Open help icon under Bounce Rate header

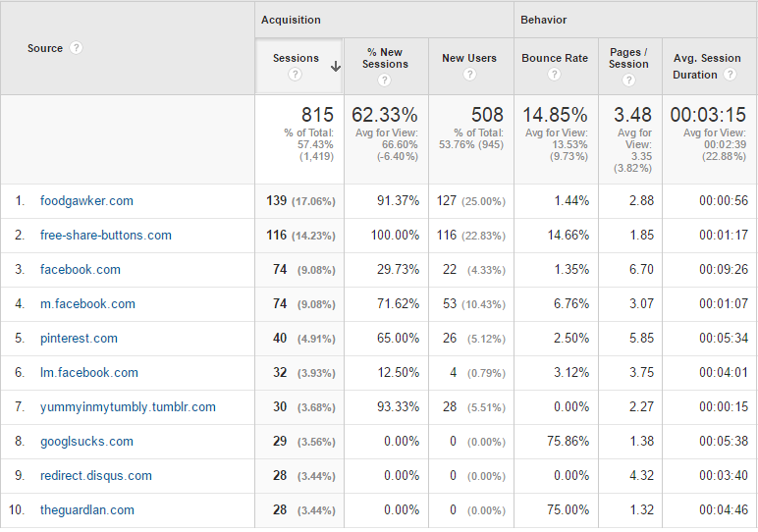[x=555, y=75]
